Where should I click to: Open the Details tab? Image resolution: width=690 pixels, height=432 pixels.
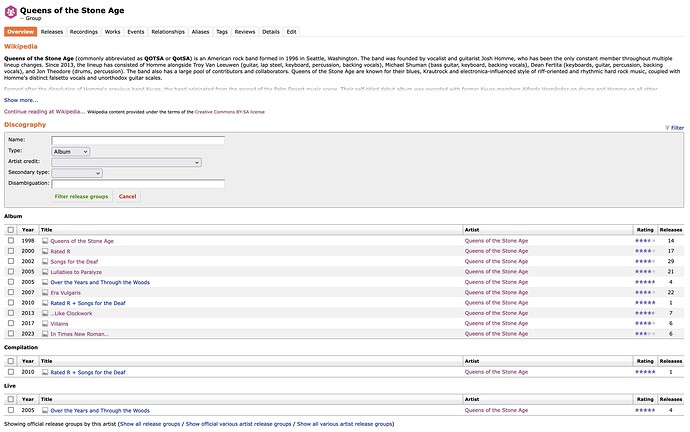(x=271, y=32)
